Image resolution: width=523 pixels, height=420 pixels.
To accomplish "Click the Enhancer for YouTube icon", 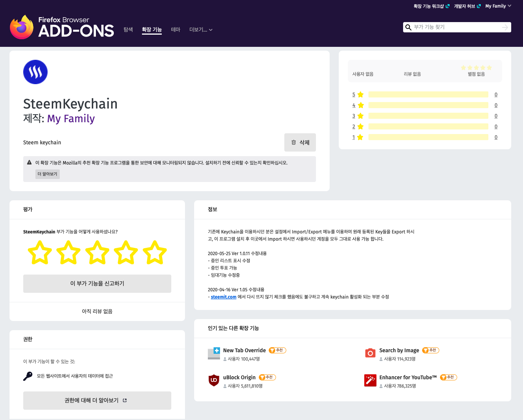I will [x=370, y=380].
